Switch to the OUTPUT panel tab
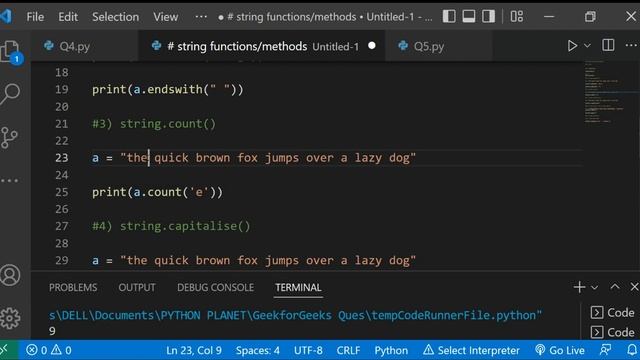 [x=137, y=287]
